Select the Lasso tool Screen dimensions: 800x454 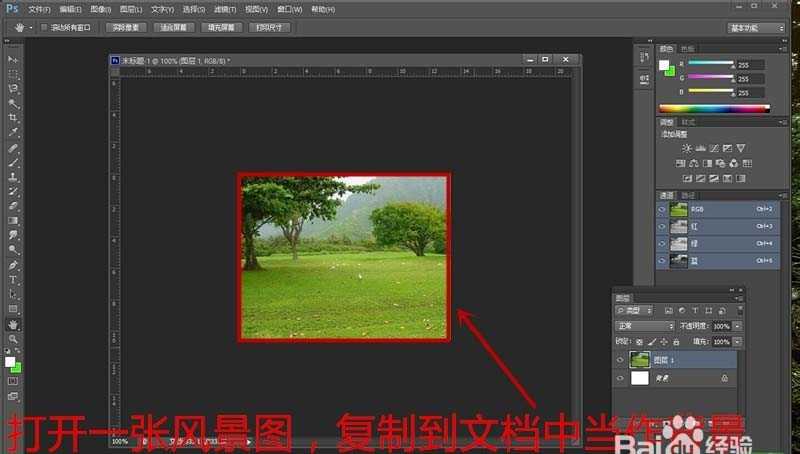[14, 88]
